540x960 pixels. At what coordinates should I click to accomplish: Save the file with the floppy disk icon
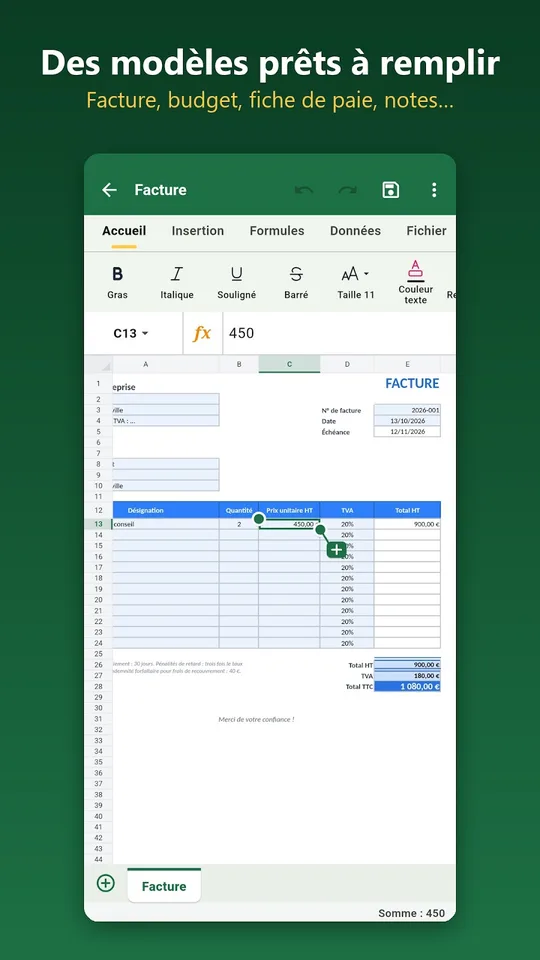(x=391, y=190)
